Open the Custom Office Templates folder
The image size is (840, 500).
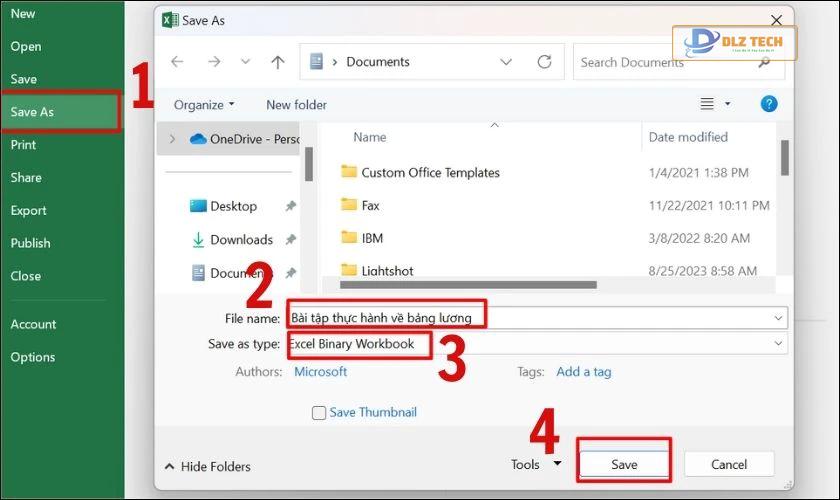coord(430,173)
